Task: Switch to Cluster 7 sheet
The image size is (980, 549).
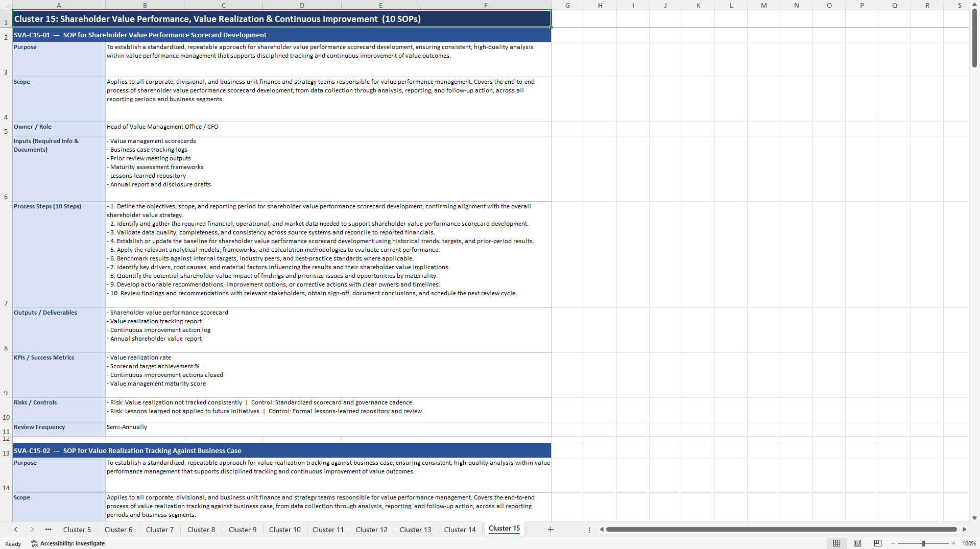Action: 160,530
